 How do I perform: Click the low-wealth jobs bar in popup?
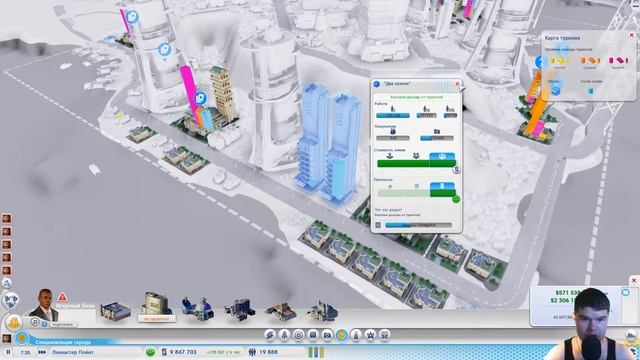coord(393,116)
